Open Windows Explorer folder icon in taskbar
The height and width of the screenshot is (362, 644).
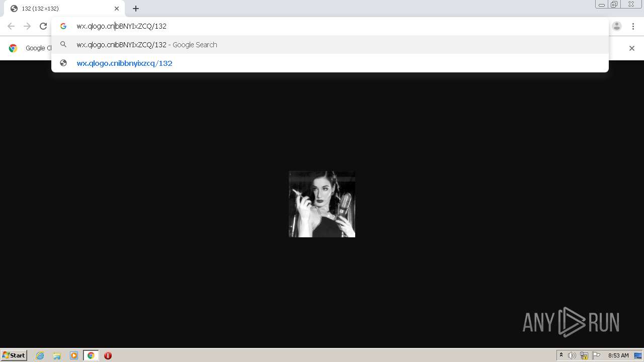click(57, 355)
